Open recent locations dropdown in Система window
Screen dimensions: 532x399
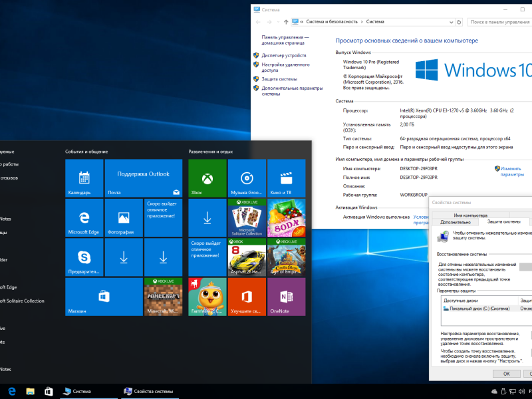coord(278,22)
